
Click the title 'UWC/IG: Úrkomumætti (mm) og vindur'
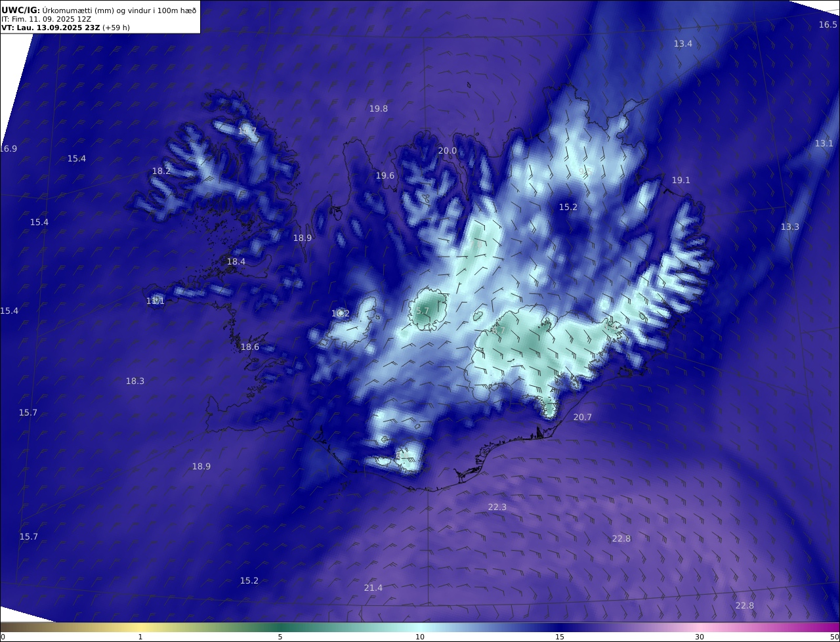99,10
